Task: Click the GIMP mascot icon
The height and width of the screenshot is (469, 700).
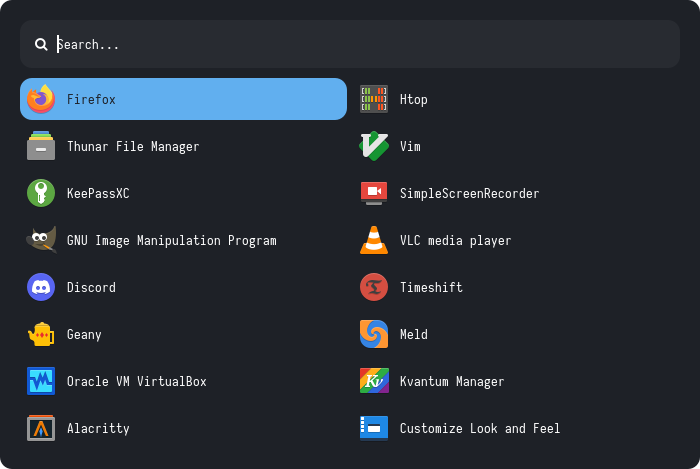Action: [x=41, y=240]
